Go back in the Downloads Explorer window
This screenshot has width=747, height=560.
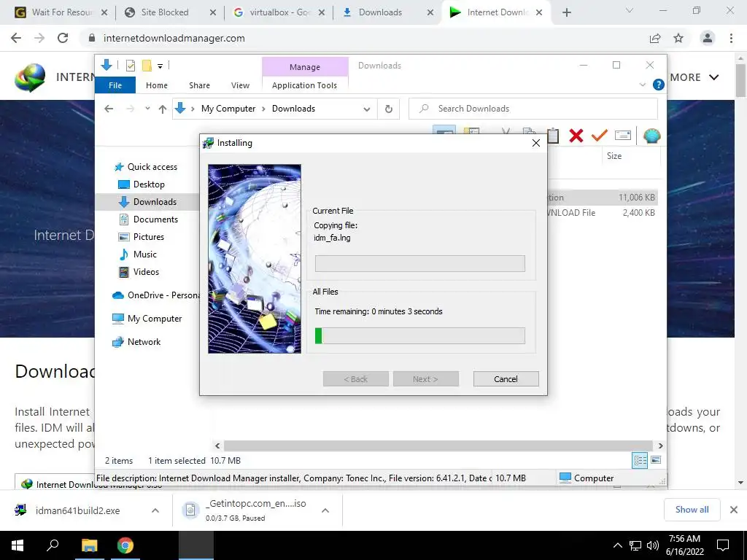click(x=109, y=109)
